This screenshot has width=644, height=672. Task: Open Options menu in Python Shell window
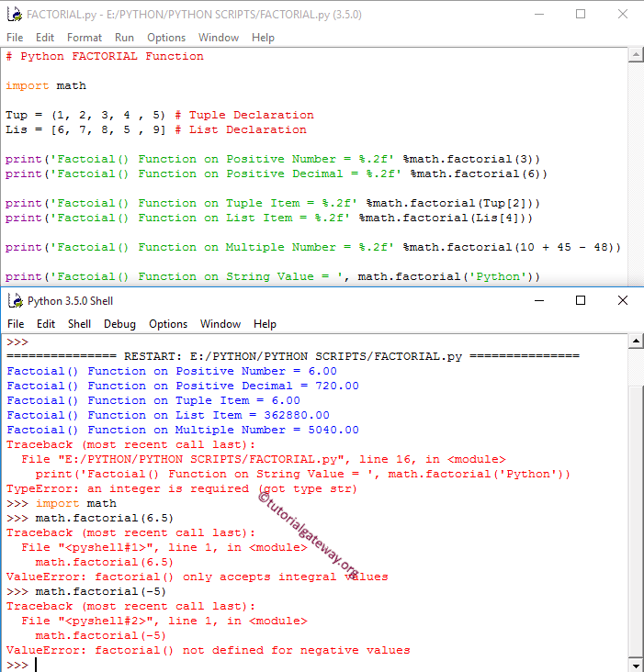168,324
